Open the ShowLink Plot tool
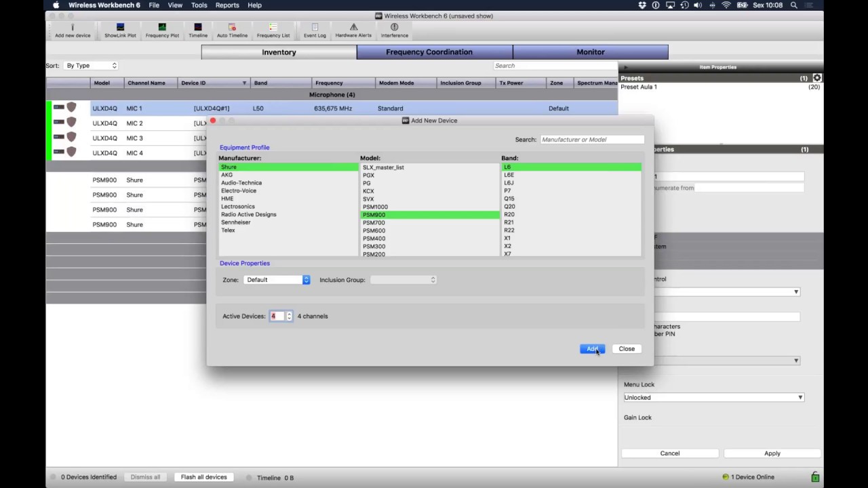This screenshot has width=868, height=488. tap(120, 30)
